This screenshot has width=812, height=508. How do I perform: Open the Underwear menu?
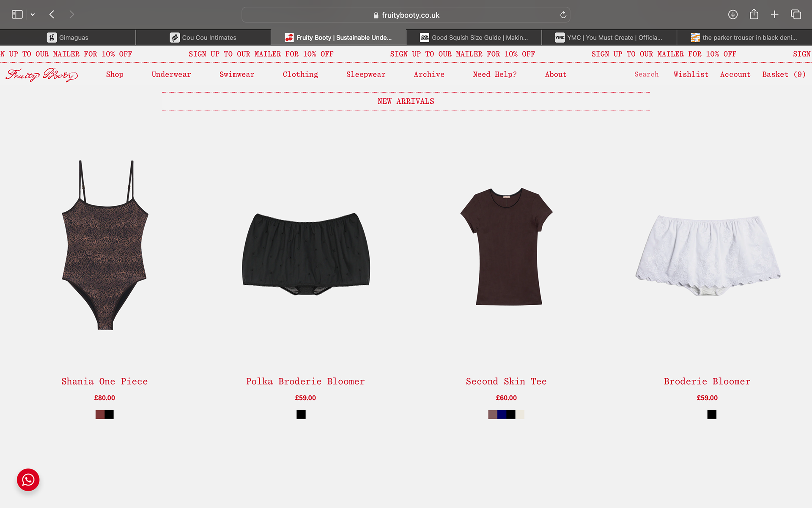pos(171,75)
